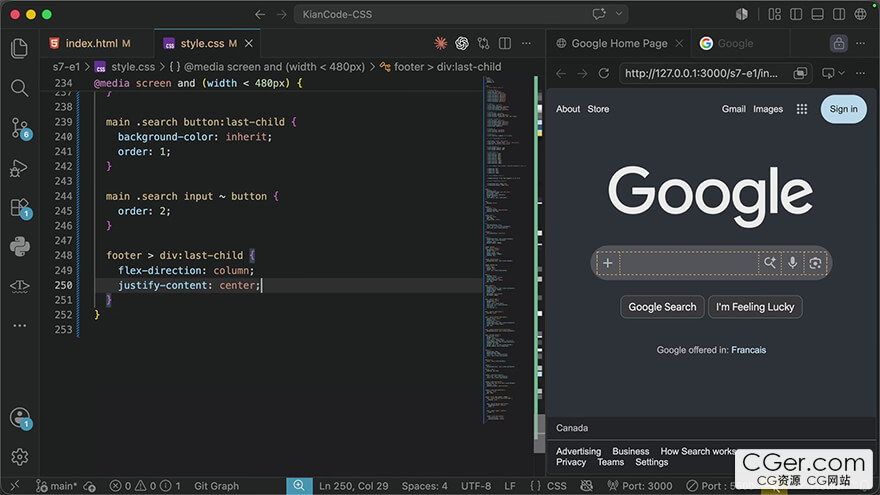880x495 pixels.
Task: Show additional views via ellipsis in activity bar
Action: pos(20,326)
